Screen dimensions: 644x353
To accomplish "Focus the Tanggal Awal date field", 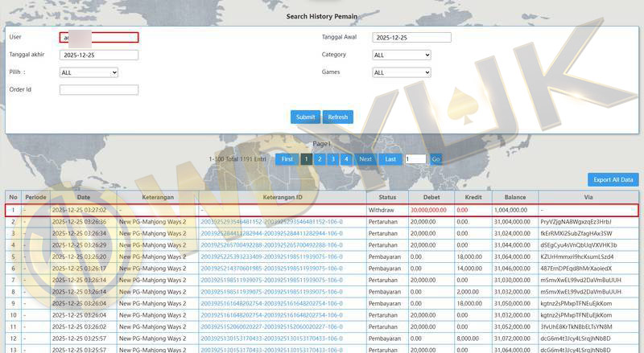I will 411,38.
